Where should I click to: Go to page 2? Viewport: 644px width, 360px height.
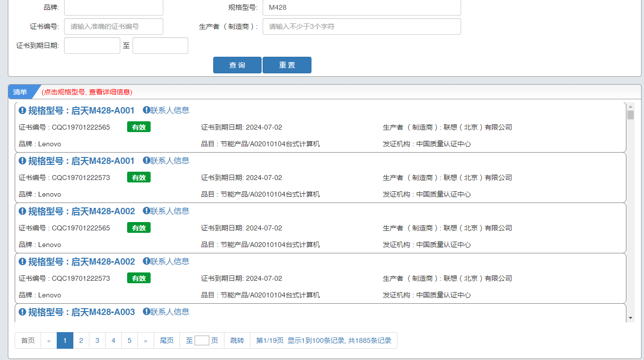(x=81, y=340)
